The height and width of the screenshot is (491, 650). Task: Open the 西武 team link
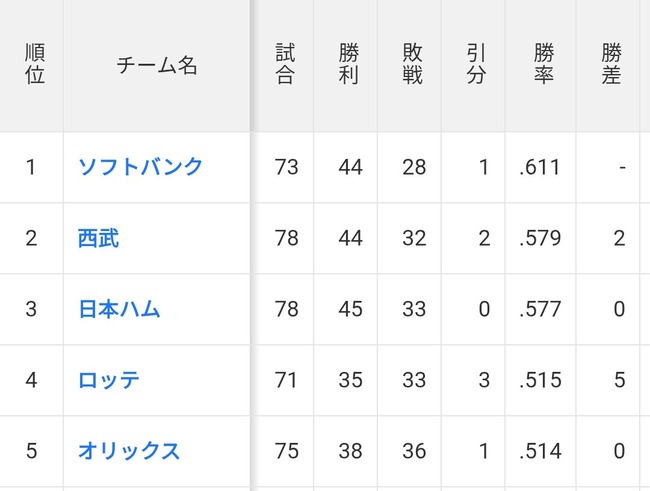tap(98, 238)
